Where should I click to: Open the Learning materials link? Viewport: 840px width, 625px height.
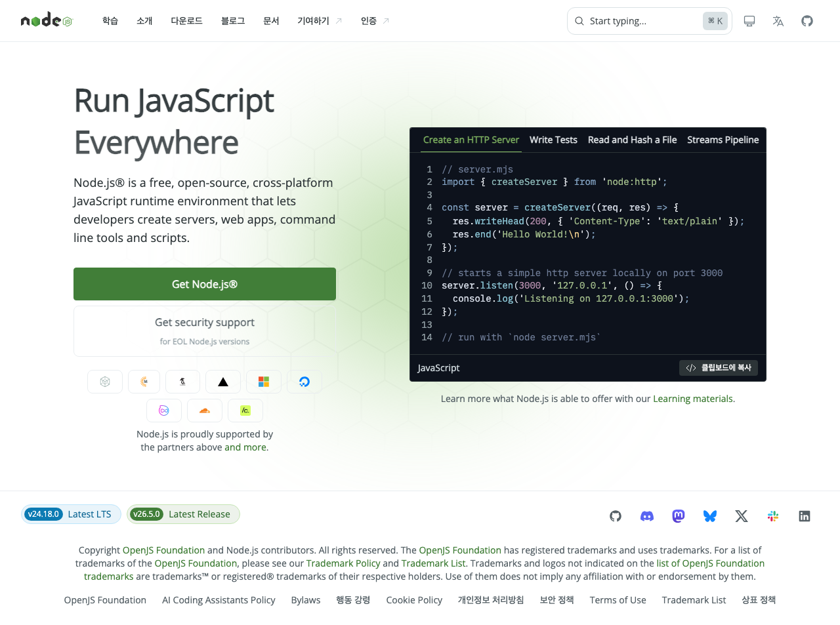(692, 399)
